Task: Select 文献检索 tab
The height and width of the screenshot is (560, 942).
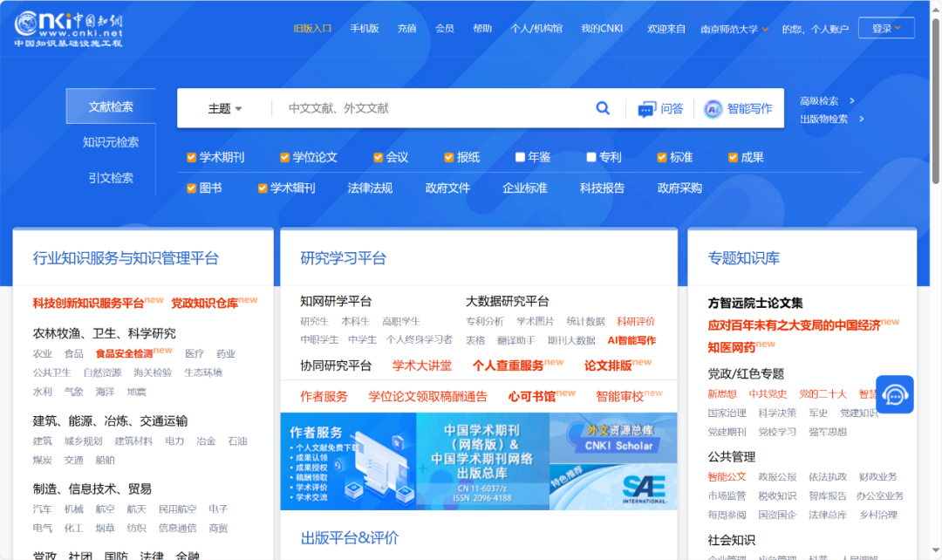Action: point(111,106)
